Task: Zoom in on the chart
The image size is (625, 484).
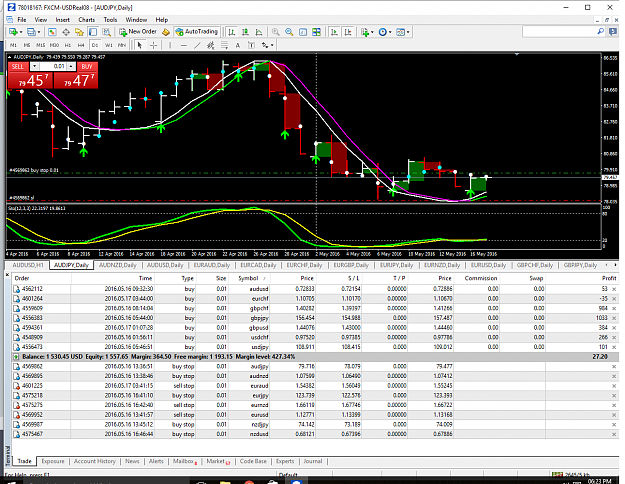Action: point(275,32)
